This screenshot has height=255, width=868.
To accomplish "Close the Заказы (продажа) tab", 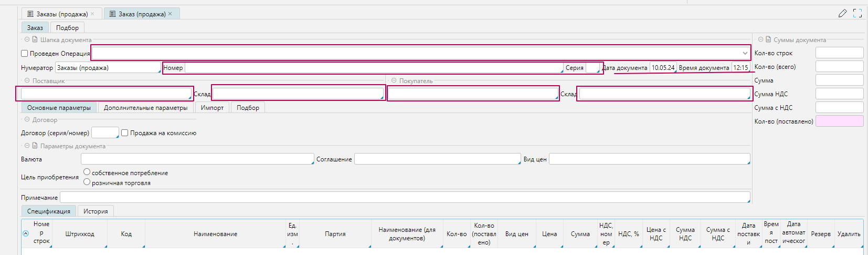I will 92,14.
